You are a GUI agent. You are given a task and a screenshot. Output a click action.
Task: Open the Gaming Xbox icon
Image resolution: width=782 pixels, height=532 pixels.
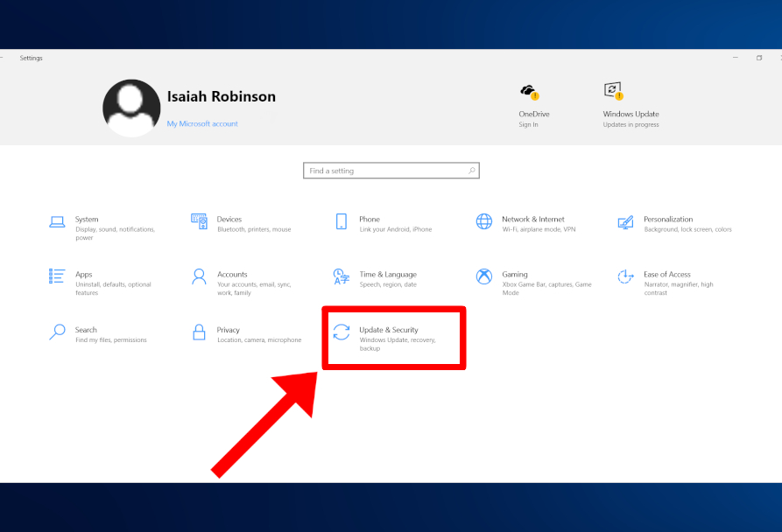(484, 276)
